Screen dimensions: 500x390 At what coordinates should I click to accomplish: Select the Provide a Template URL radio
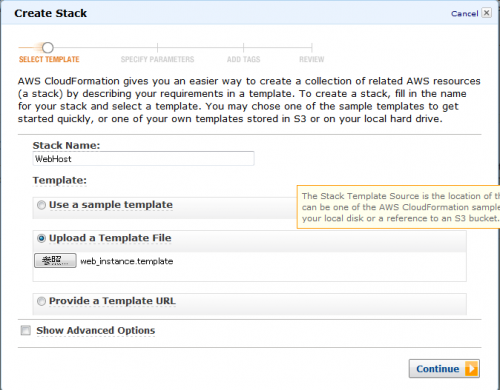41,301
